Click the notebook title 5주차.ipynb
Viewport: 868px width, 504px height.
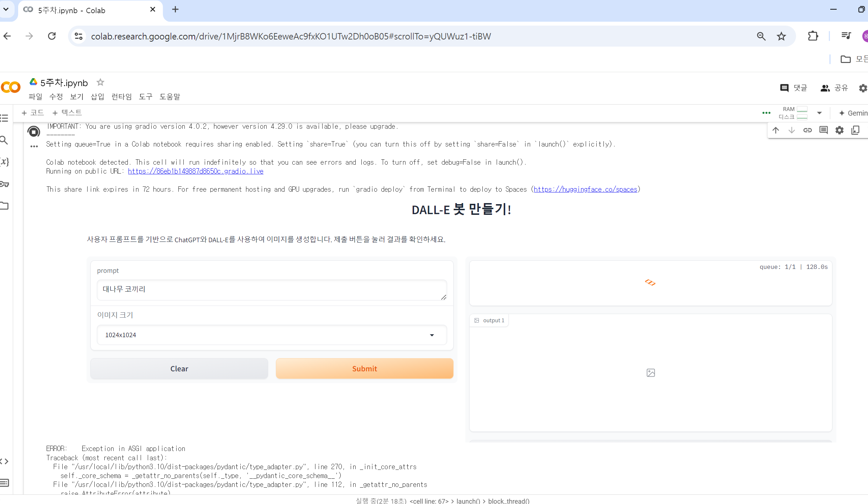[64, 83]
